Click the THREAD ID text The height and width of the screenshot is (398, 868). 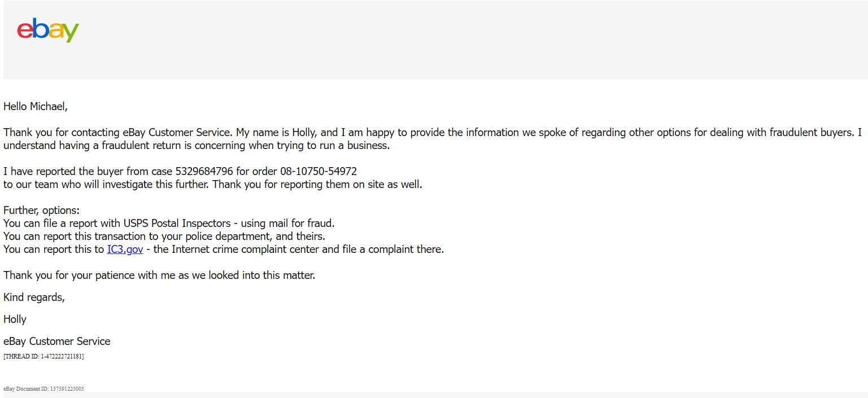point(43,356)
